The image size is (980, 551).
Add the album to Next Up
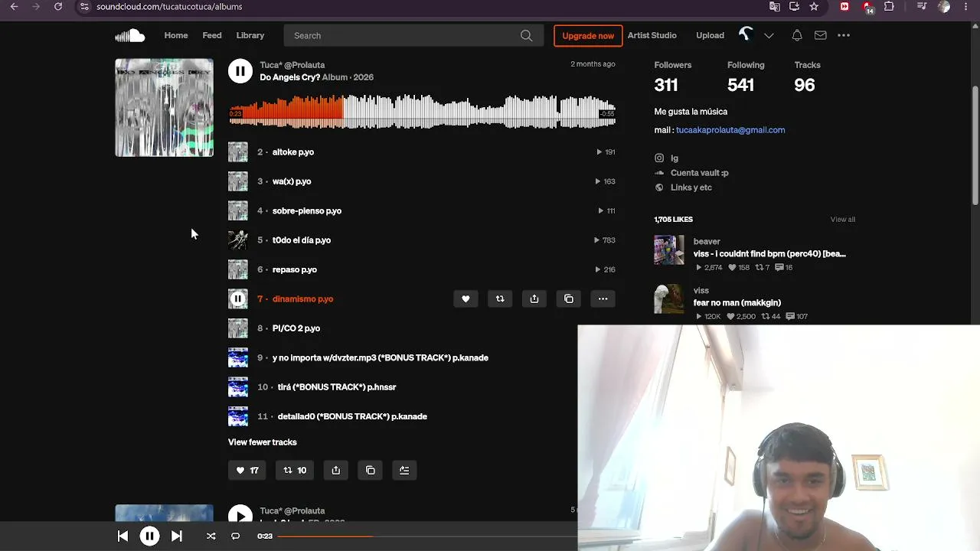point(404,471)
